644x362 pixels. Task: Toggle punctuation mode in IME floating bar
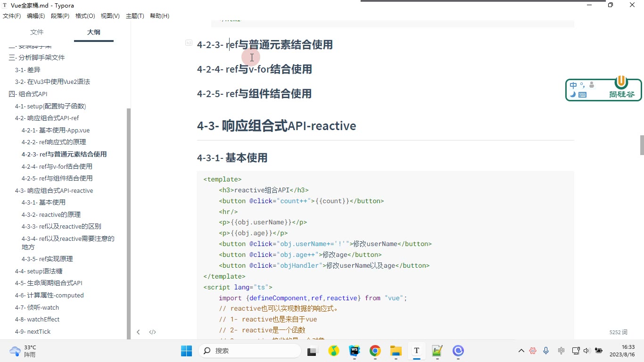pos(583,85)
